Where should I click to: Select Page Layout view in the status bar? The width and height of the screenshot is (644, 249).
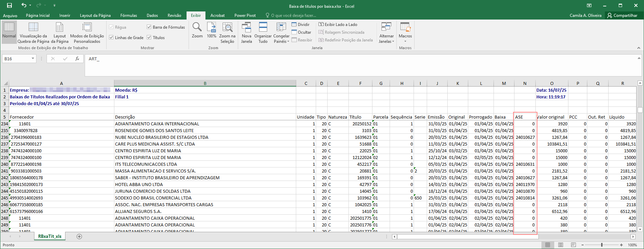[560, 245]
